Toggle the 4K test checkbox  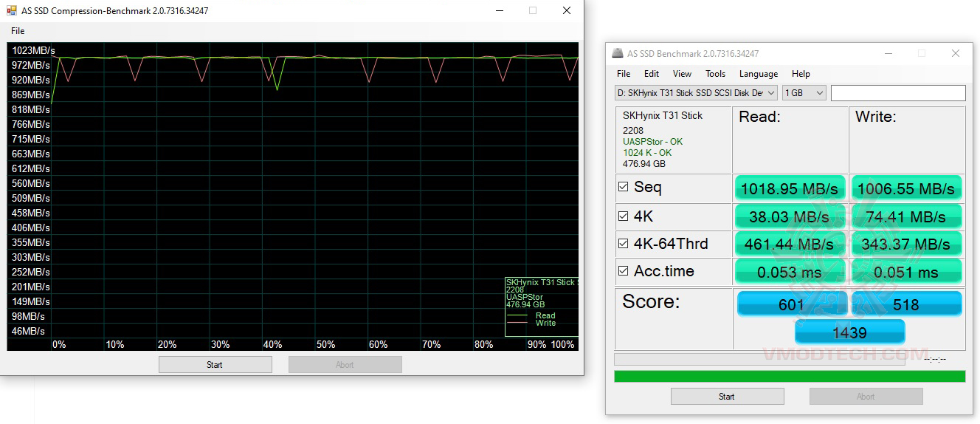click(x=624, y=216)
